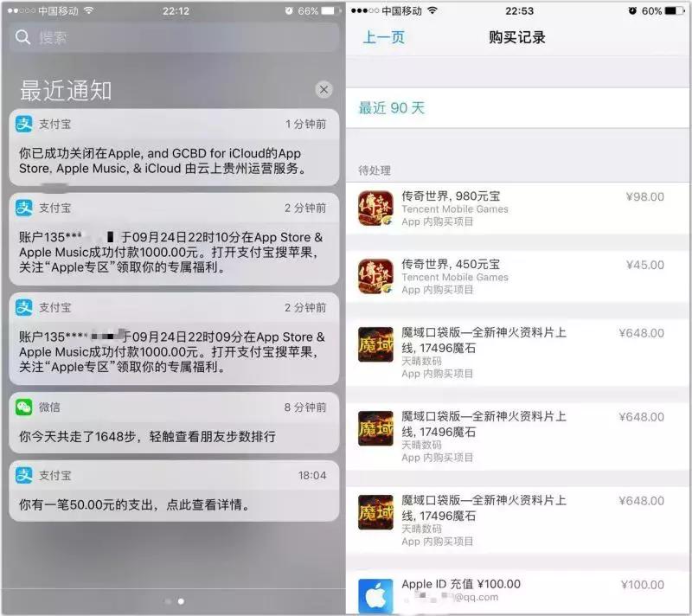Dismiss recent notifications with the X button

tap(324, 89)
